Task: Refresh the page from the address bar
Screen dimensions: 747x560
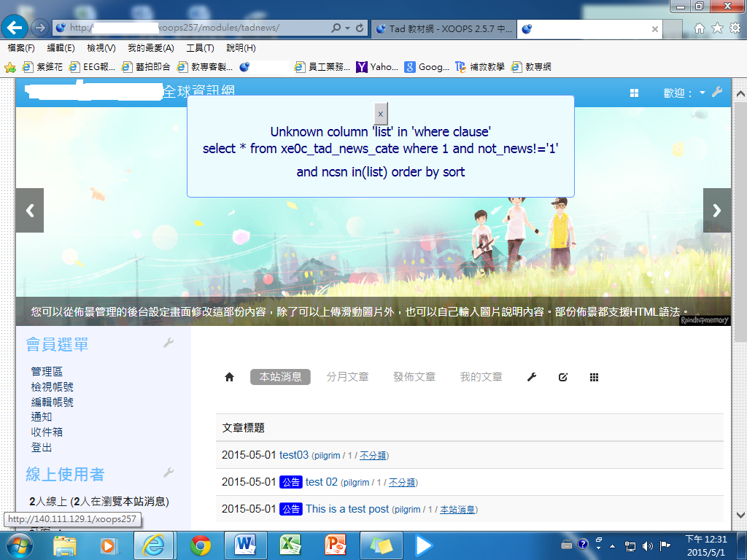Action: click(x=360, y=28)
